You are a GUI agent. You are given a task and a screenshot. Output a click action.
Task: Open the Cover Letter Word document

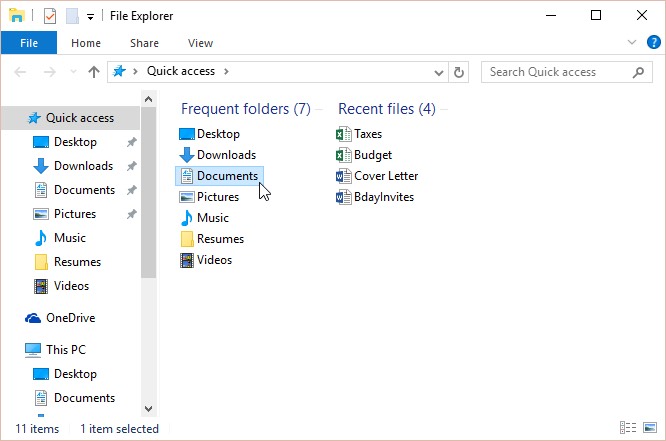coord(385,176)
